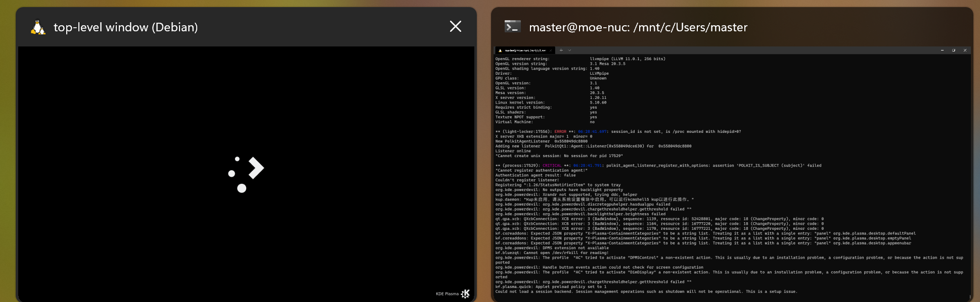Click 'kf.plasma.quick: Applet preload policy' line

(551, 287)
